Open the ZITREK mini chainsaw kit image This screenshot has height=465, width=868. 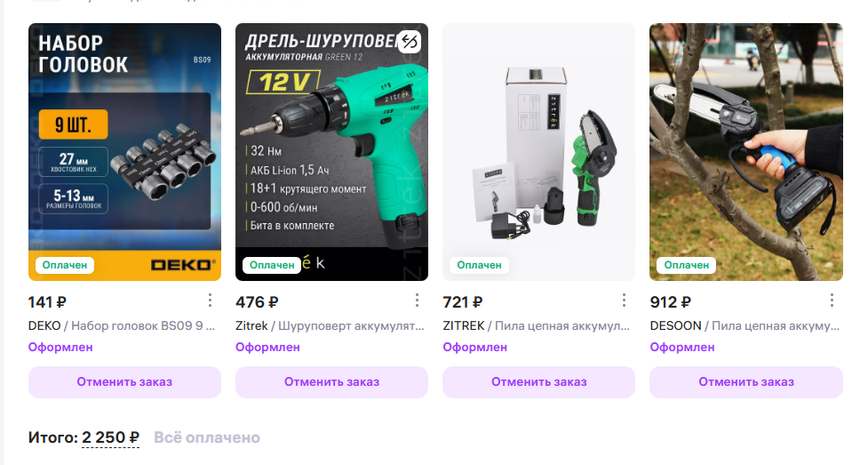(538, 152)
